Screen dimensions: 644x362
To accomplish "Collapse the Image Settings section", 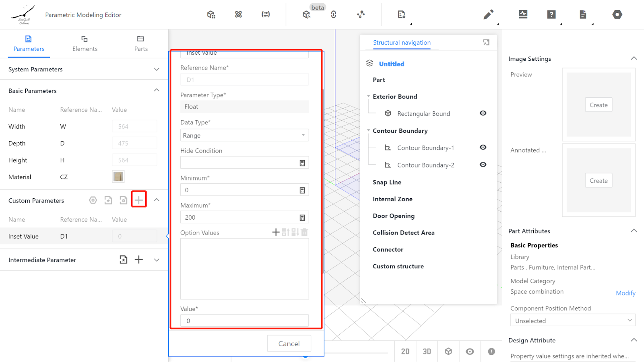I will pos(634,59).
